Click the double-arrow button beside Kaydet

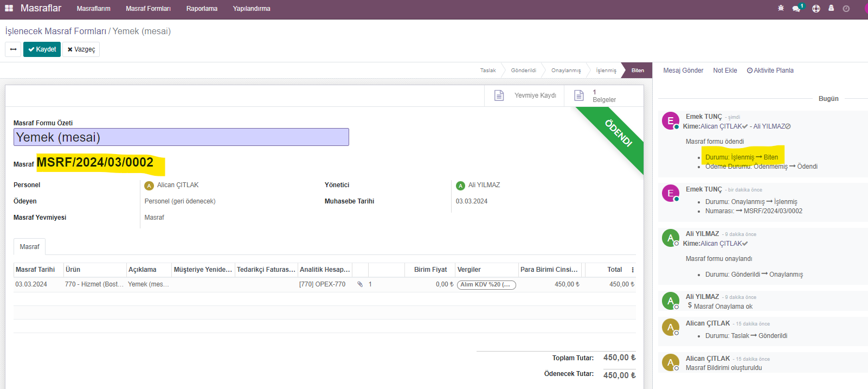(13, 49)
